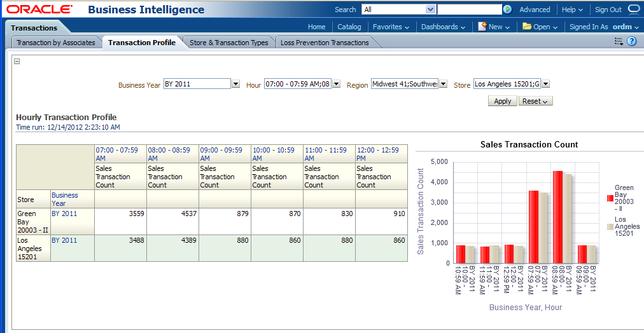644x333 pixels.
Task: Click the help question mark icon
Action: coord(632,41)
